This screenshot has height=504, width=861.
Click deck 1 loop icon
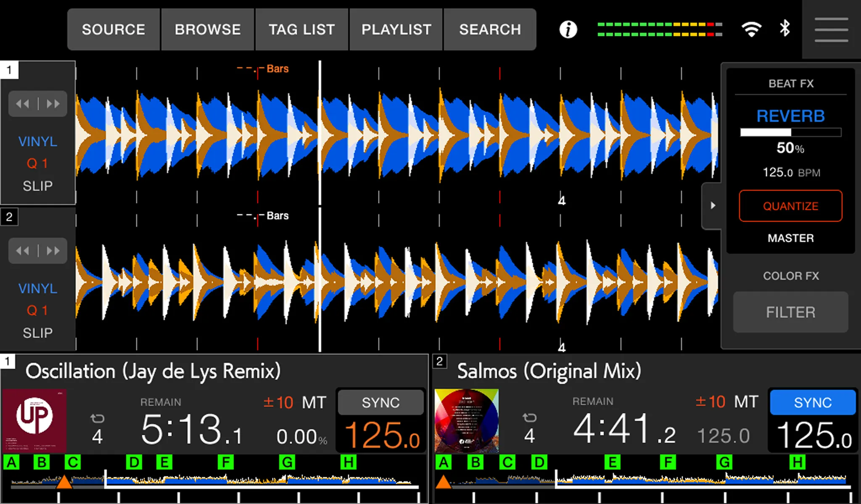[x=97, y=418]
